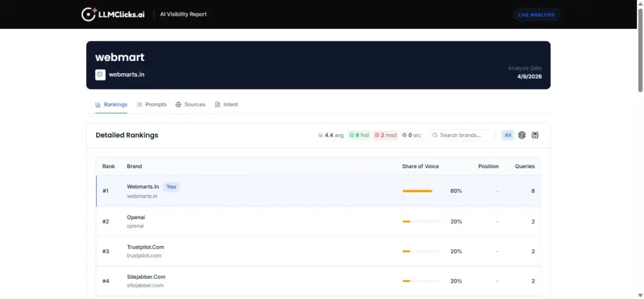Filter rankings by the second AI model icon

(535, 135)
